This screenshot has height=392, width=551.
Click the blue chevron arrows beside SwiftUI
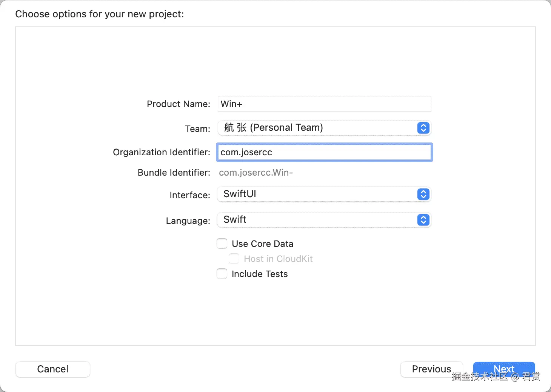[423, 194]
